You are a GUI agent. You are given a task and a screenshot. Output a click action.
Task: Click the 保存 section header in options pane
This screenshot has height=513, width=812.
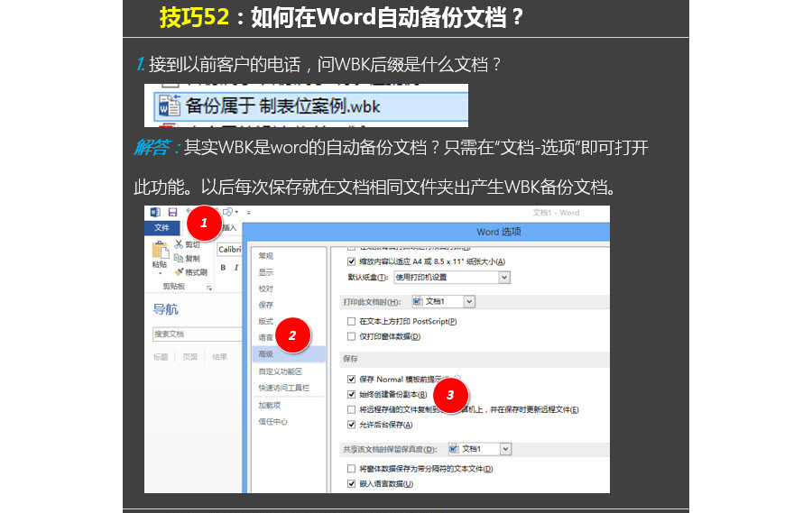point(351,359)
